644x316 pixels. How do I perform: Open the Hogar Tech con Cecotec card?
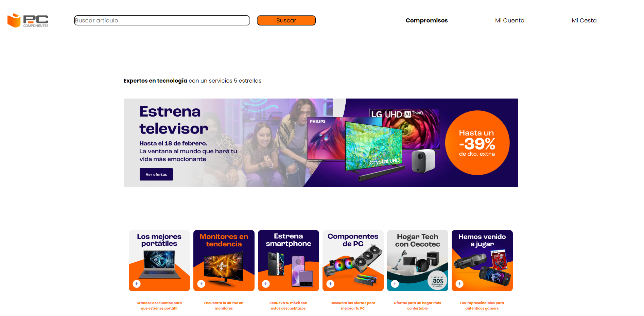(x=418, y=261)
